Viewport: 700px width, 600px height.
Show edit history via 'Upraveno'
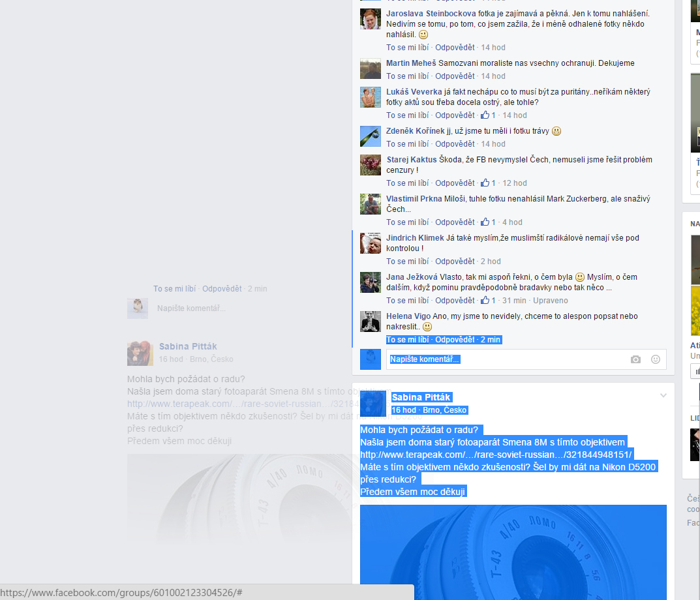pos(551,301)
